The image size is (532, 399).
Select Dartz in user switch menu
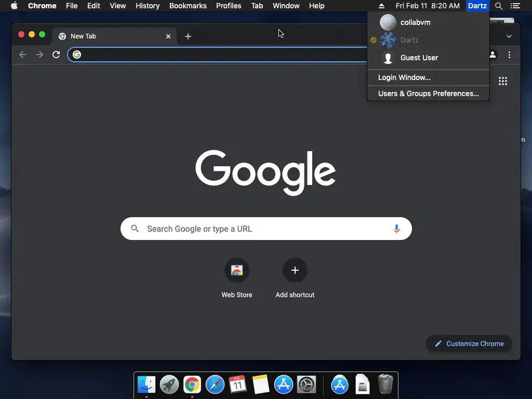pyautogui.click(x=428, y=40)
